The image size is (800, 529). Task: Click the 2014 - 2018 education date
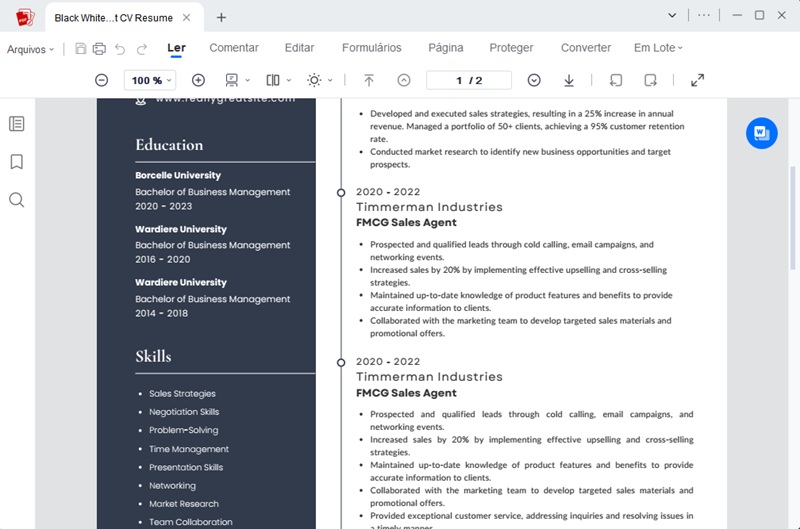click(161, 313)
